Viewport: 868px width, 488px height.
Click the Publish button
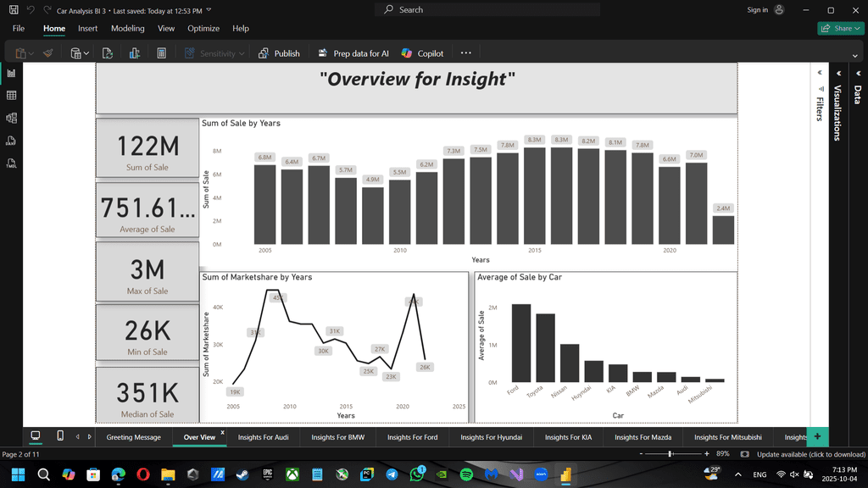point(279,53)
